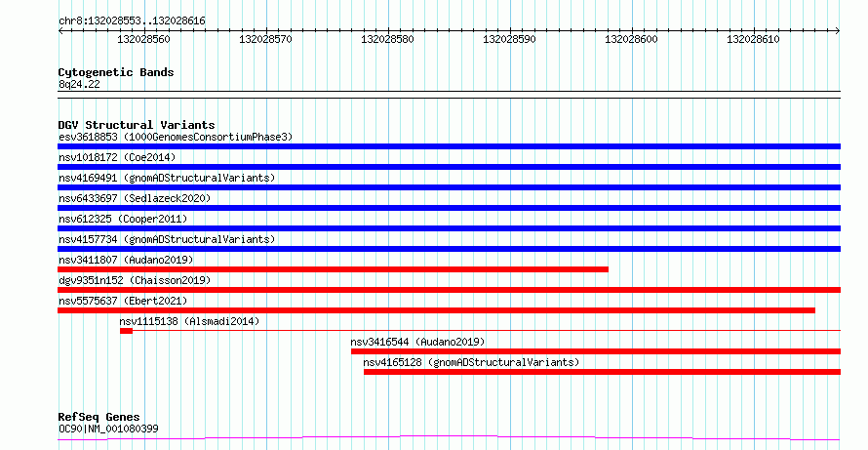
Task: Select the red bar under nsv3411807
Action: point(333,269)
